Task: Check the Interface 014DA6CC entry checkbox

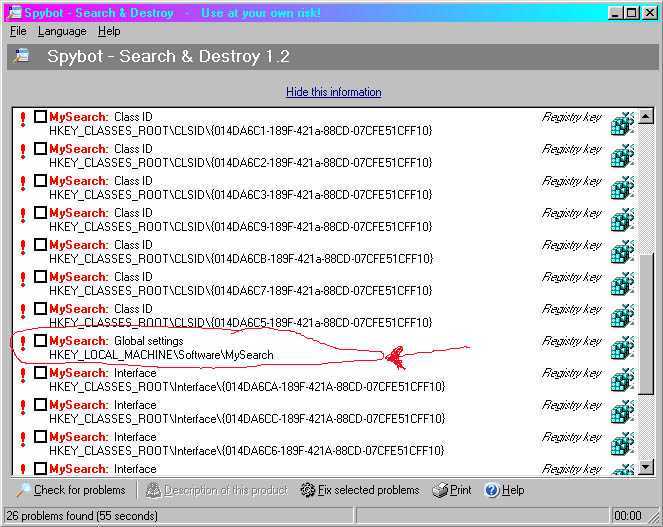Action: 40,405
